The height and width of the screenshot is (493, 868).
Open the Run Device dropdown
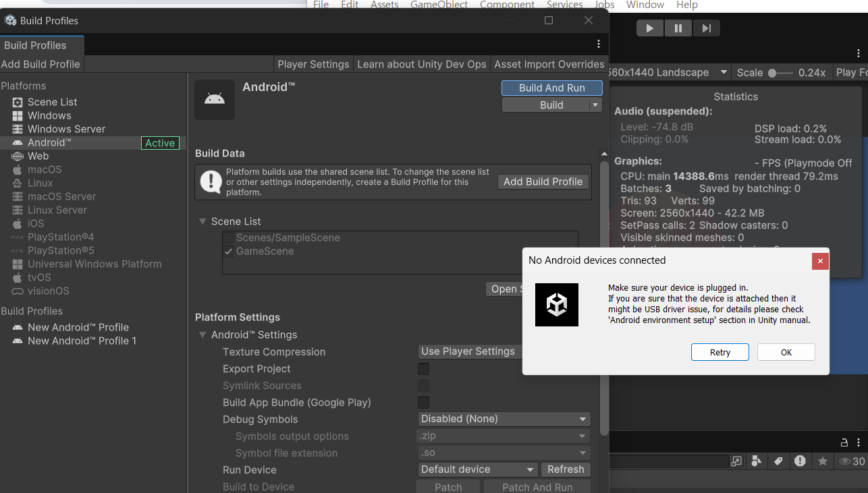(x=478, y=469)
